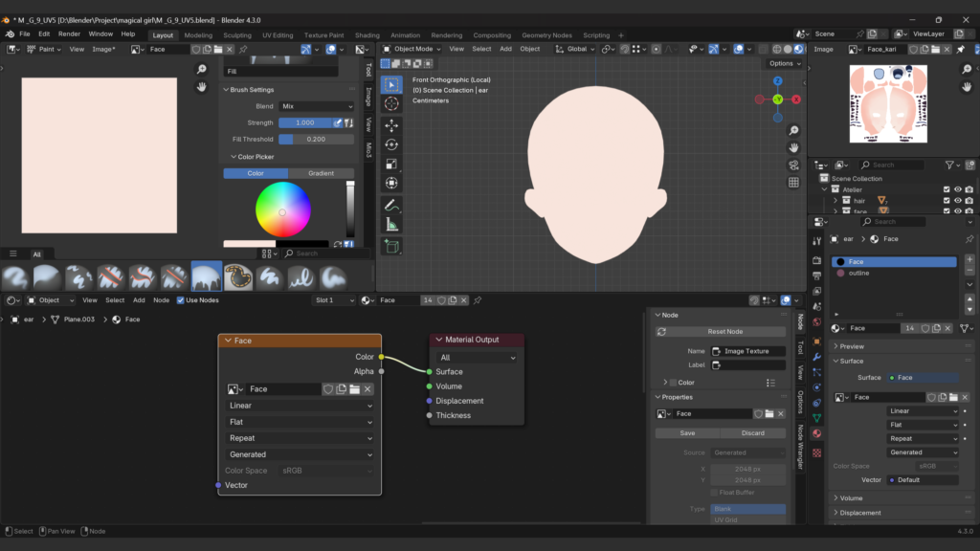Image resolution: width=980 pixels, height=551 pixels.
Task: Expand the Volume panel in material properties
Action: 851,498
